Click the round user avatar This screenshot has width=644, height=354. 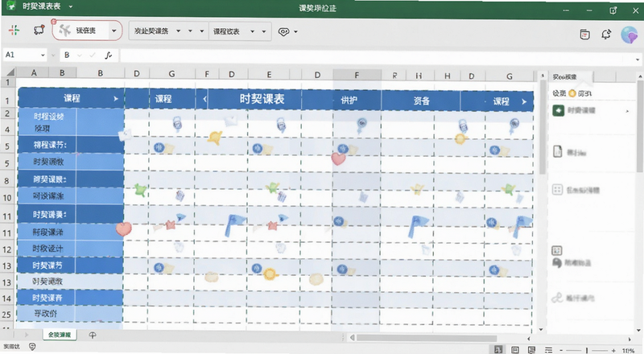click(629, 35)
